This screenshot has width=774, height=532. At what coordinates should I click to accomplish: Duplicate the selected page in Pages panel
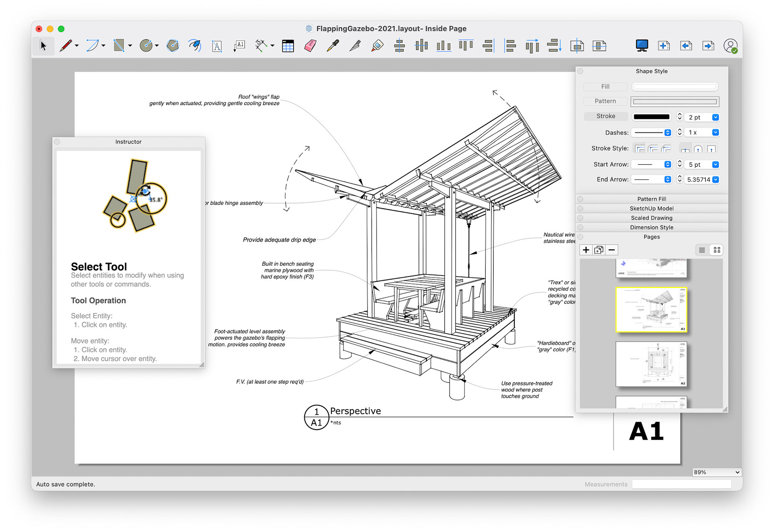(599, 250)
